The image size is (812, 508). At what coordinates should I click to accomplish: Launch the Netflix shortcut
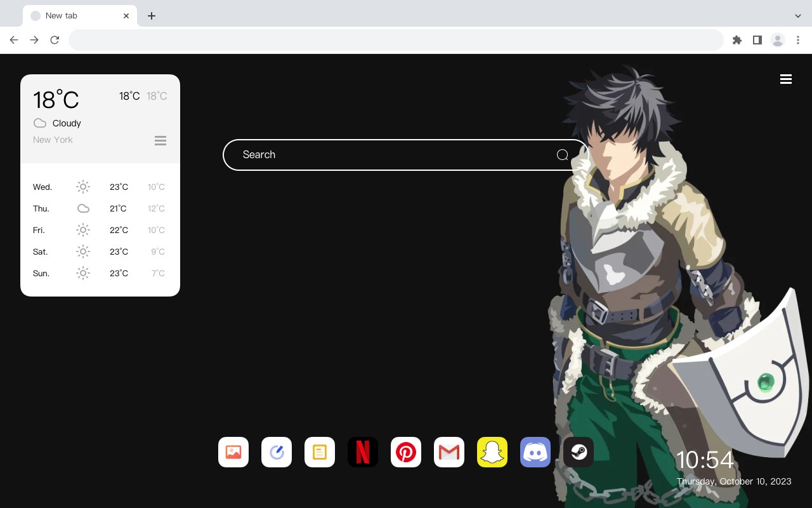(363, 452)
